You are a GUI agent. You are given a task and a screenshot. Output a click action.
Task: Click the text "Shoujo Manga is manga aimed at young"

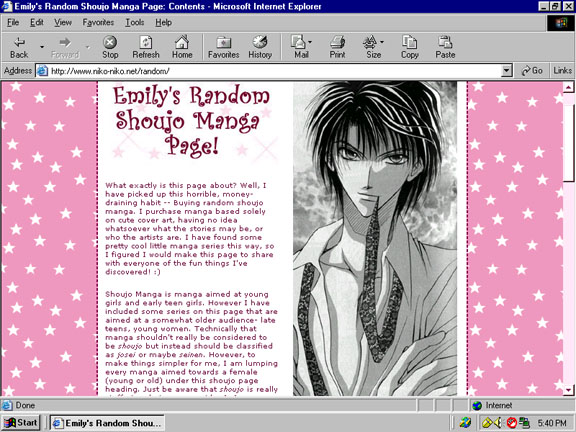click(x=187, y=294)
